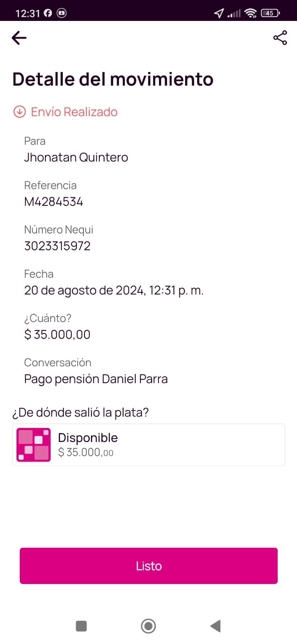This screenshot has width=297, height=644.
Task: Tap the Wi-Fi status icon
Action: point(250,13)
